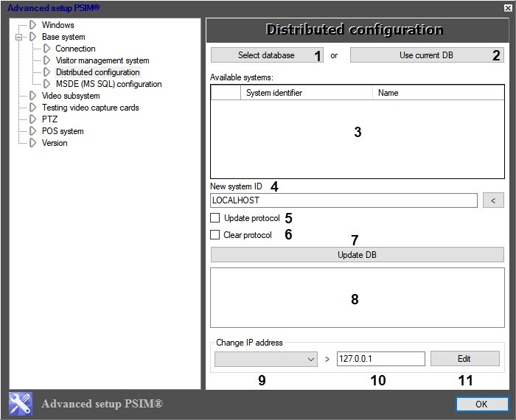The height and width of the screenshot is (420, 516).
Task: Close the Advanced setup PSIM window
Action: coord(508,8)
